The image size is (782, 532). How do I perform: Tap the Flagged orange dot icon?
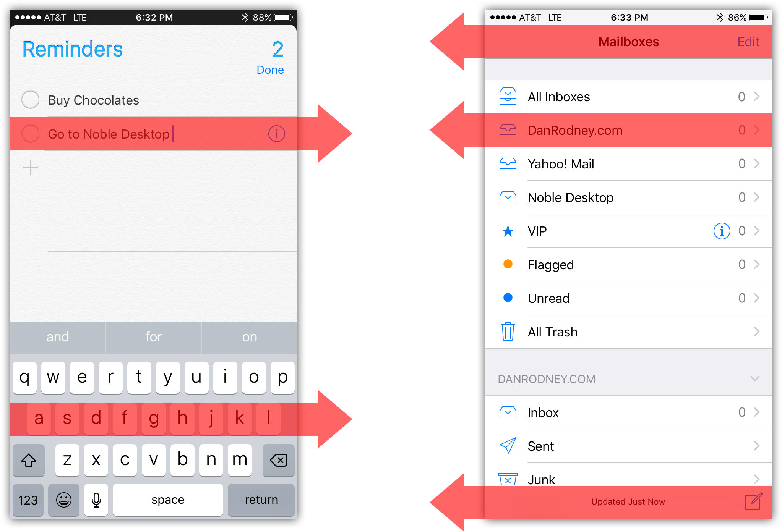tap(508, 266)
